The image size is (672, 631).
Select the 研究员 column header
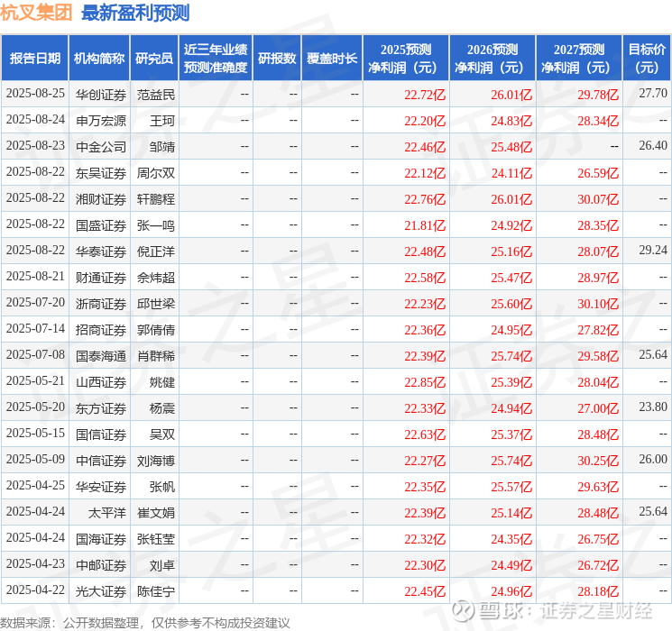(x=154, y=59)
